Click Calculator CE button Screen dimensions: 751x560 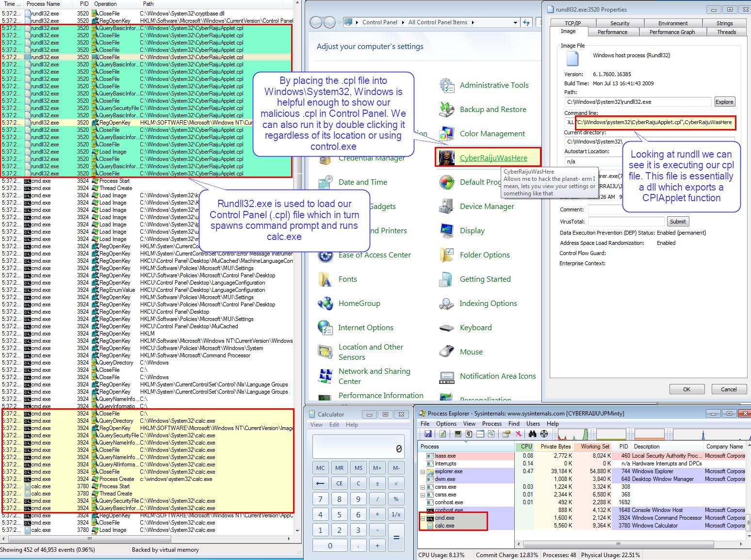(x=339, y=483)
